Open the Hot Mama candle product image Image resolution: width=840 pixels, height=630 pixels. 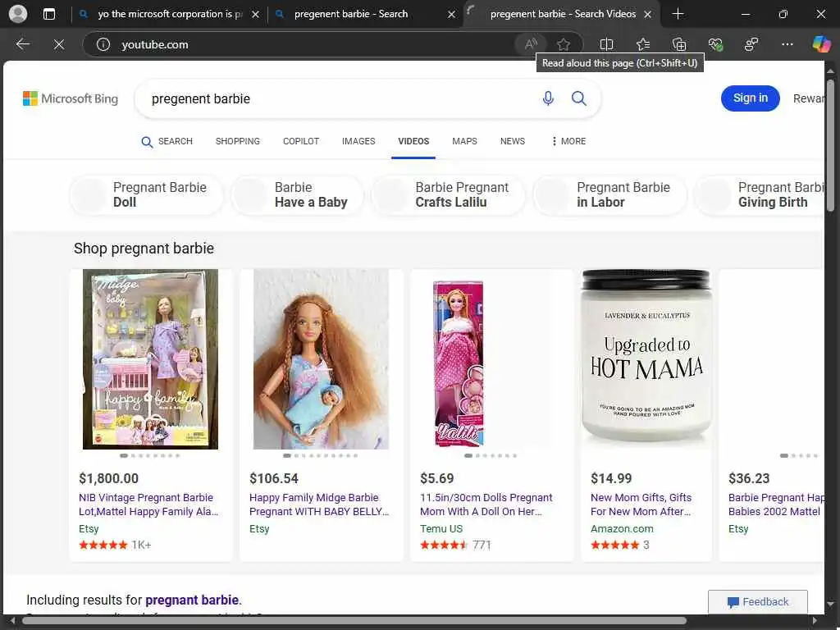(x=646, y=356)
